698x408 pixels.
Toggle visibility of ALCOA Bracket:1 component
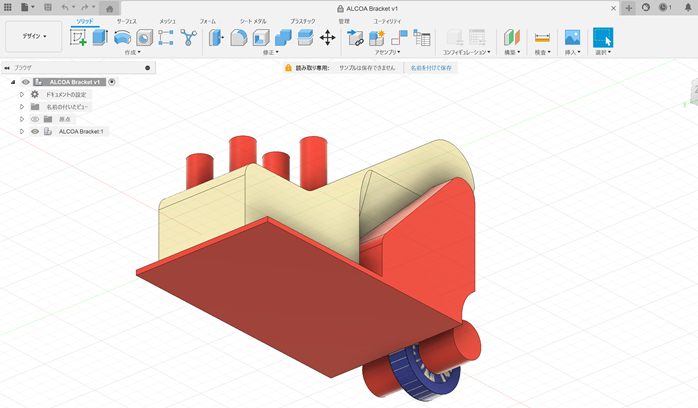[x=35, y=132]
